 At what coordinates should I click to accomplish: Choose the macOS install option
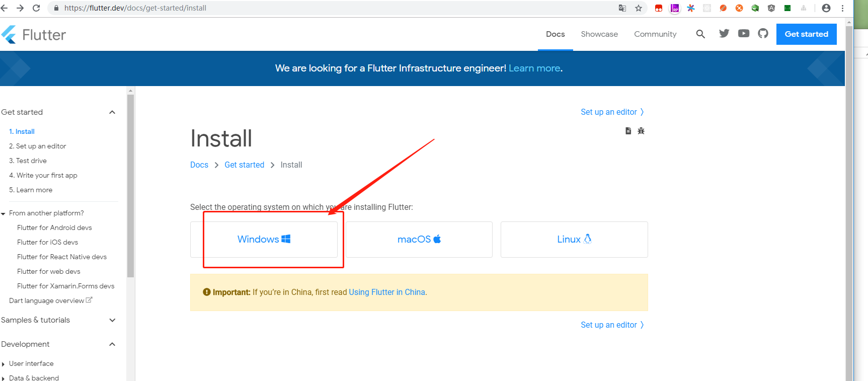pos(419,240)
